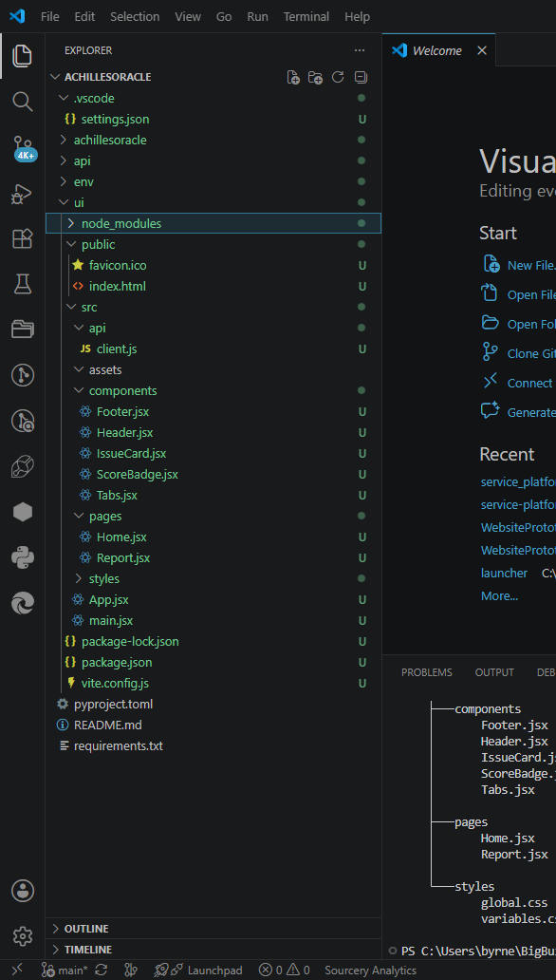
Task: Switch to the OUTPUT panel tab
Action: (494, 672)
